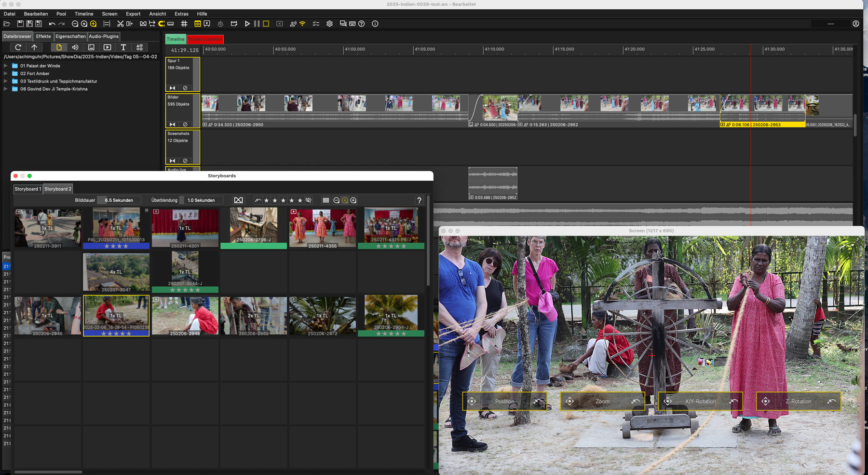Image resolution: width=868 pixels, height=475 pixels.
Task: Expand the 06 Govind Dev Ji Temple-Krishna folder
Action: click(x=6, y=89)
